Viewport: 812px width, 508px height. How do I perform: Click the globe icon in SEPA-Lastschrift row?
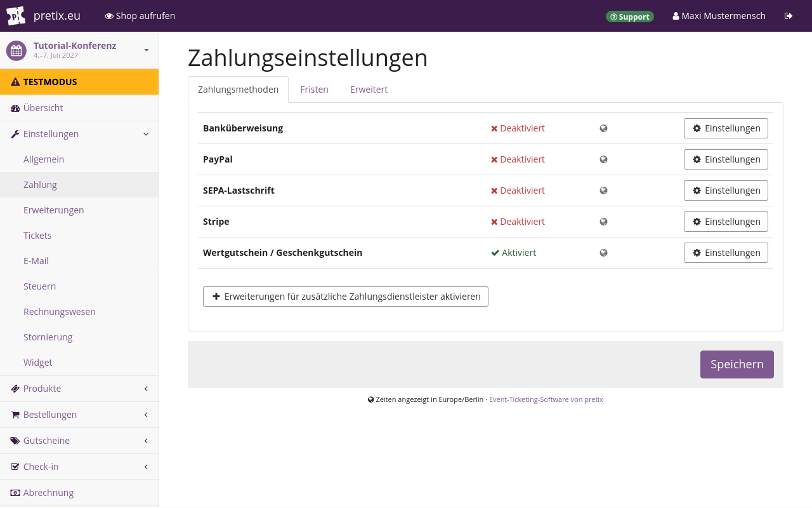point(603,190)
